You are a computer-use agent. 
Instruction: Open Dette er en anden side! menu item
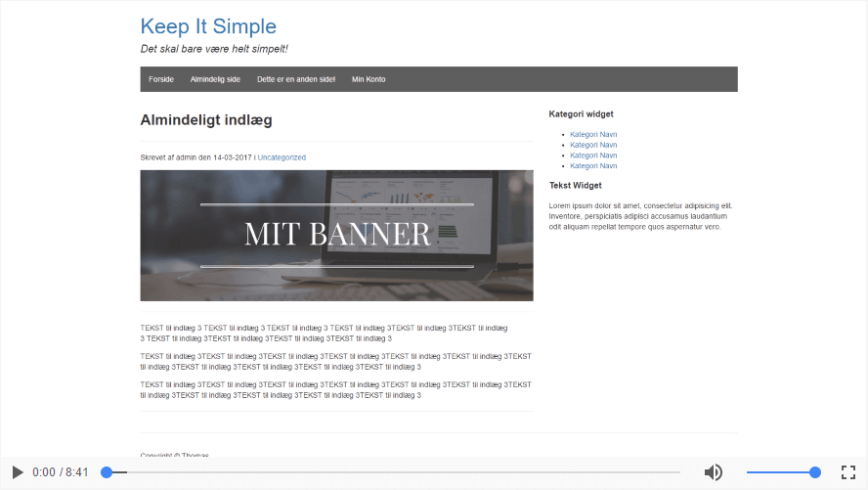point(296,79)
